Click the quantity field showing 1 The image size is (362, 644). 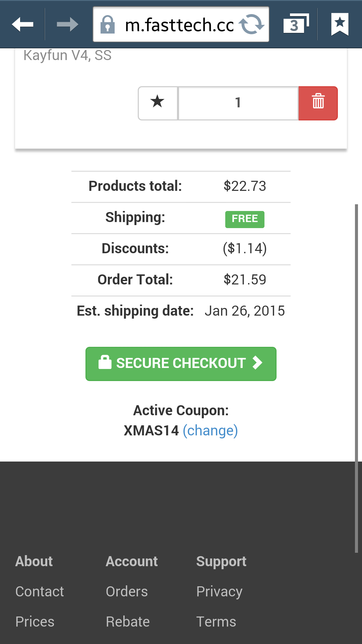[238, 103]
